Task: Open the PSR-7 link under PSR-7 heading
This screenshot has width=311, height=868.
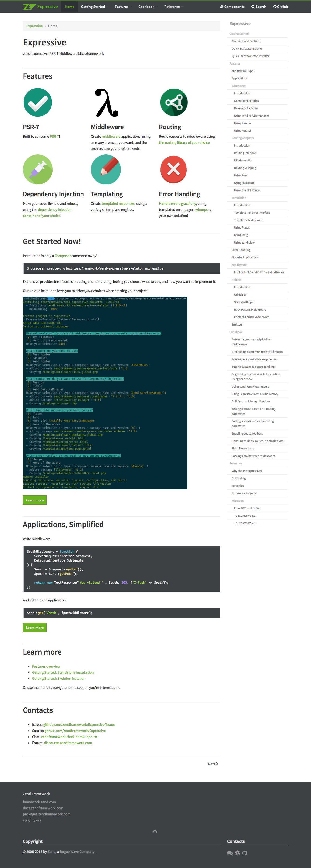Action: (54, 137)
